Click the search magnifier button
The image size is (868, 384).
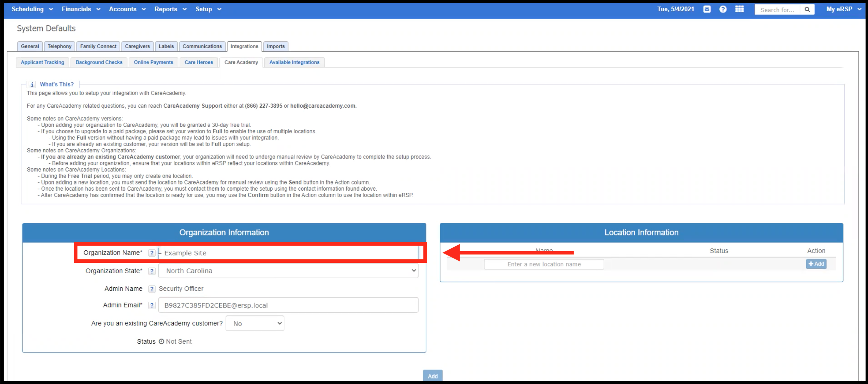(807, 10)
